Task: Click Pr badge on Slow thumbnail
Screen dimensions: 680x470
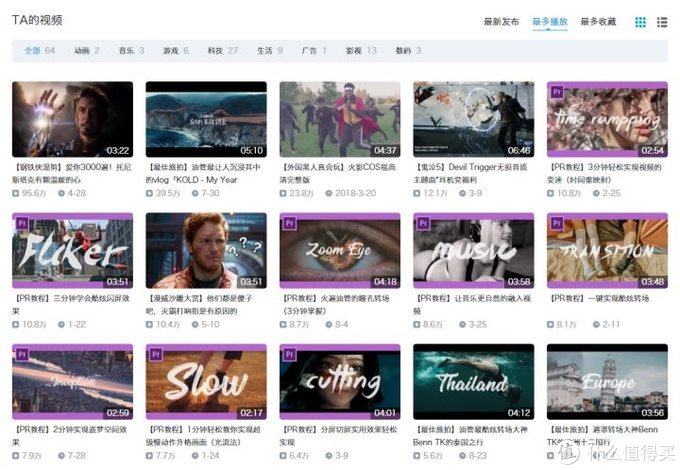Action: pos(154,354)
